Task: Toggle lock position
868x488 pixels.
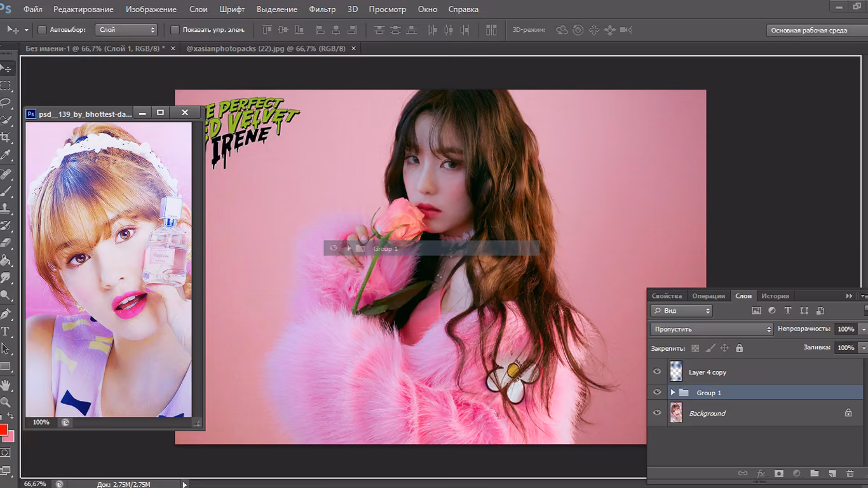Action: click(x=724, y=348)
